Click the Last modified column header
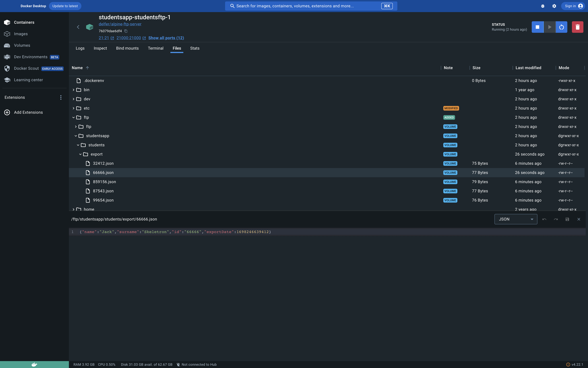Screen dimensions: 588x368 (528, 68)
